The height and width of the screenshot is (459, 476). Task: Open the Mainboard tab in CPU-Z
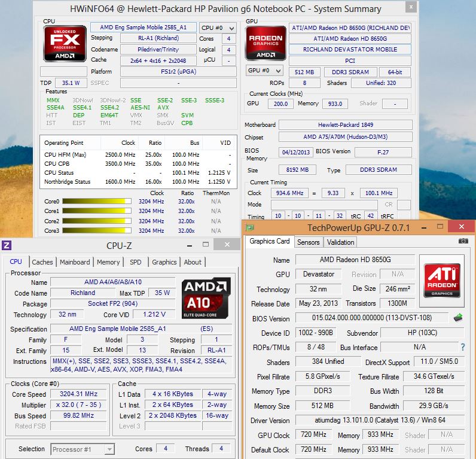75,262
